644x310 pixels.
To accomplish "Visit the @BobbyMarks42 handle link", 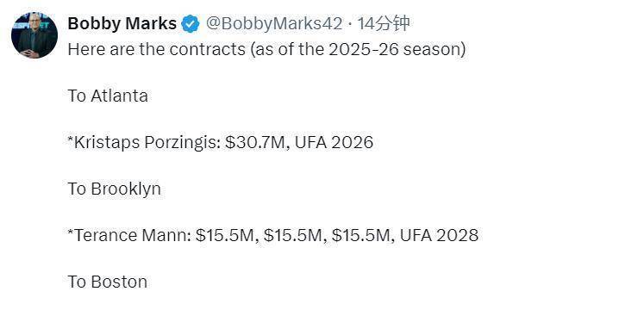I will [x=274, y=24].
